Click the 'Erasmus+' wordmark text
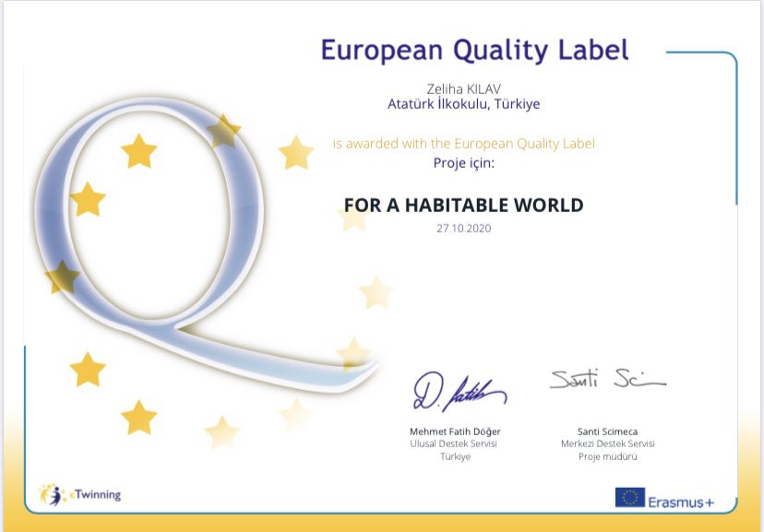The width and height of the screenshot is (764, 532). coord(681,502)
